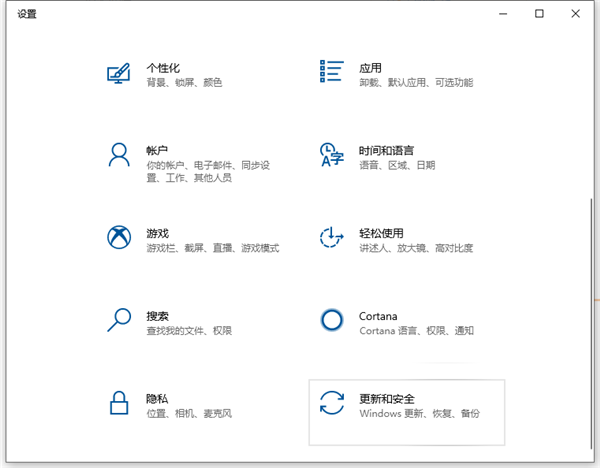This screenshot has width=600, height=468.
Task: Open 轻松使用 via its dashed-circle icon
Action: (330, 238)
